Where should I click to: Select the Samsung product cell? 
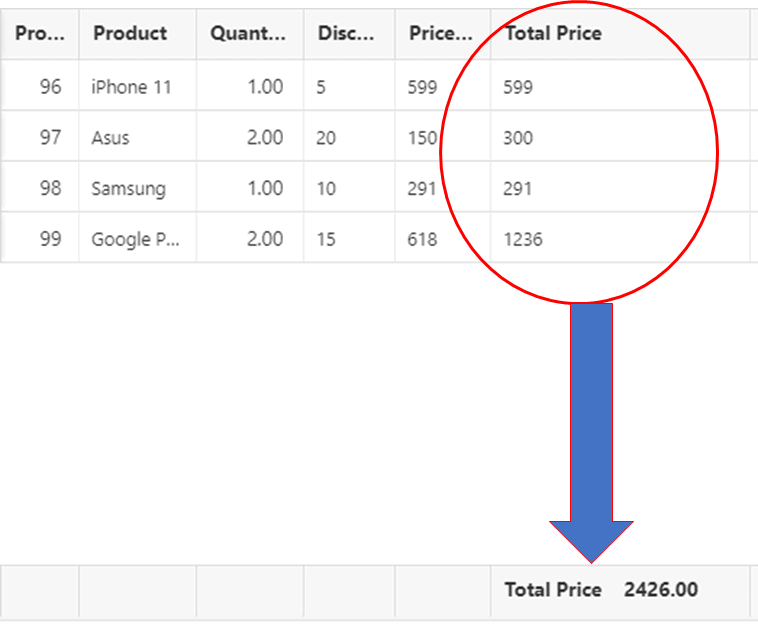click(128, 189)
